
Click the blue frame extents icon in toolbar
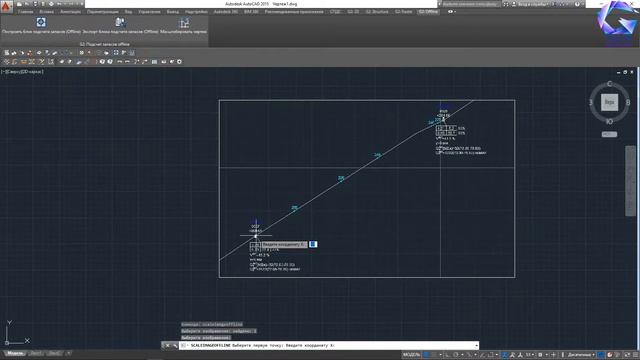pyautogui.click(x=116, y=53)
